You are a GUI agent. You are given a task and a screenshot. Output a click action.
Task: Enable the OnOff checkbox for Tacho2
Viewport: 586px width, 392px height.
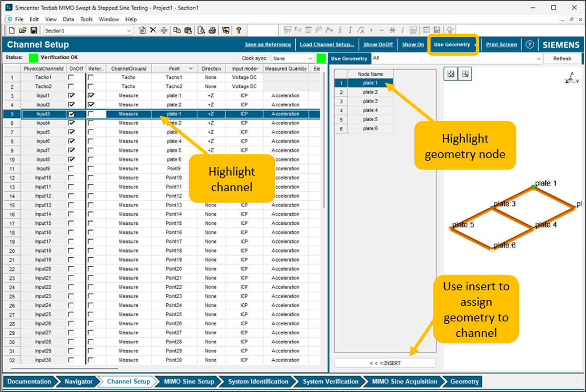[71, 87]
